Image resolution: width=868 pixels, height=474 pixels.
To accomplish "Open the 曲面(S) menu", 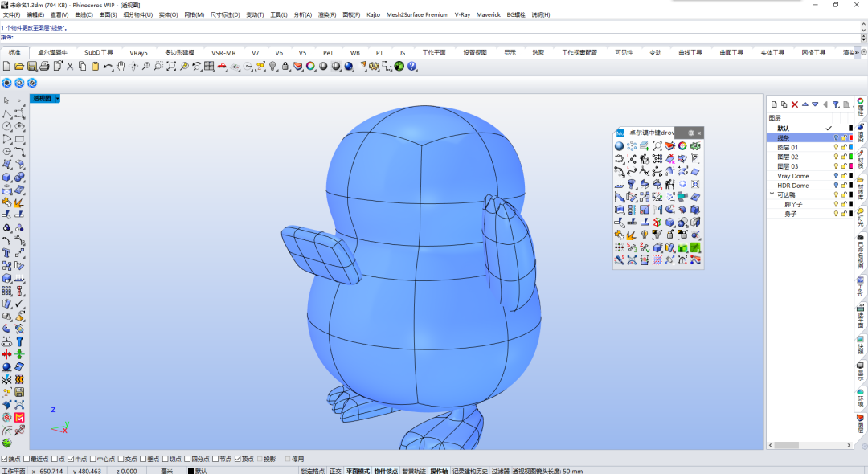I will [x=108, y=15].
